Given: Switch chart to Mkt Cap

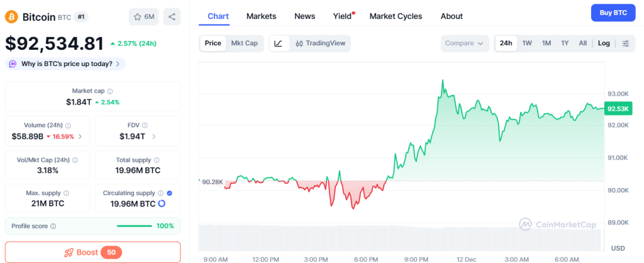Looking at the screenshot, I should [244, 43].
